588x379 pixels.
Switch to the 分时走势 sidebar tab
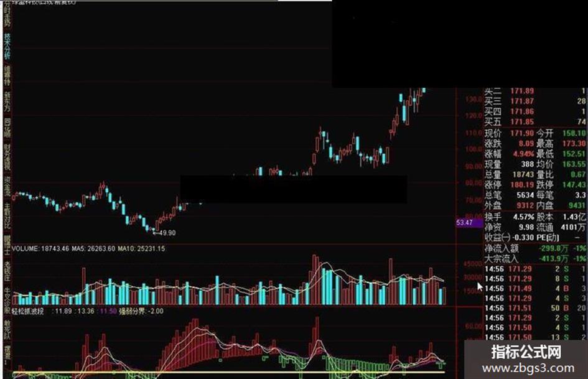tap(7, 14)
